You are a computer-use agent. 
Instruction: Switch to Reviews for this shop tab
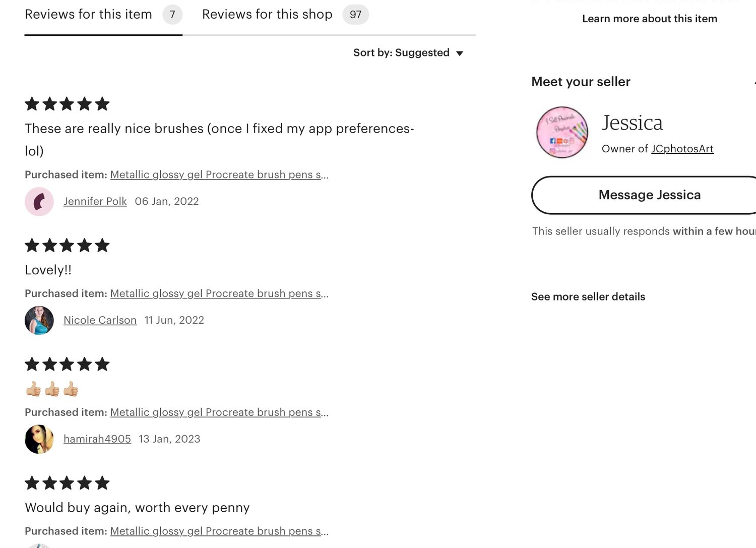(x=267, y=15)
